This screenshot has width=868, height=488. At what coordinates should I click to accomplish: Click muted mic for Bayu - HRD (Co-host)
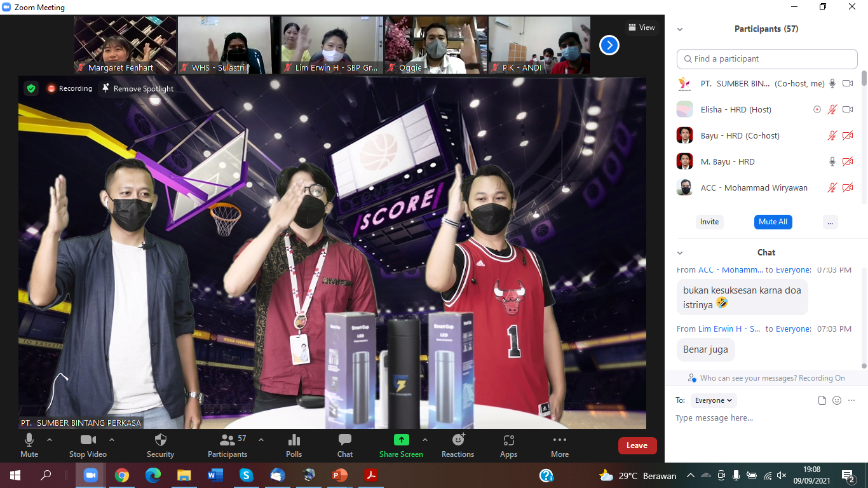tap(832, 135)
